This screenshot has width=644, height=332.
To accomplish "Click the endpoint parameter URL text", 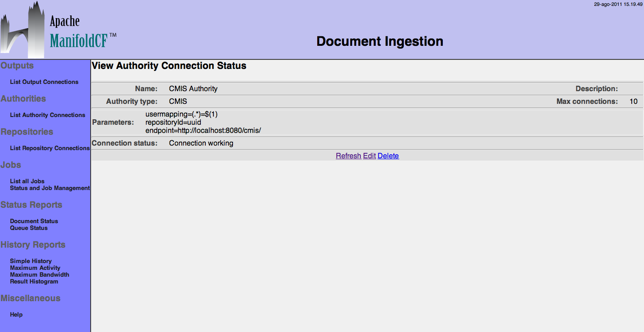I will [x=203, y=131].
